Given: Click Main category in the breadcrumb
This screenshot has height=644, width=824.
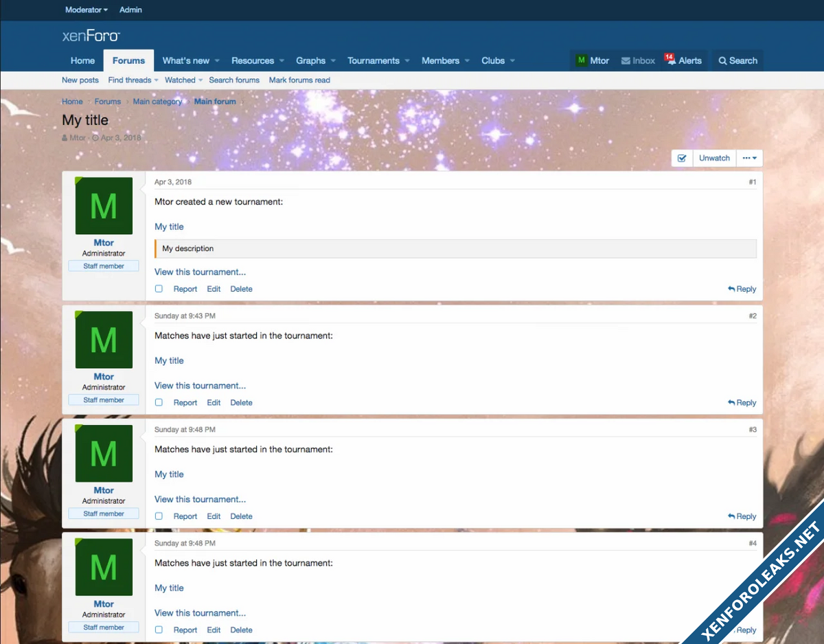Looking at the screenshot, I should click(x=157, y=102).
